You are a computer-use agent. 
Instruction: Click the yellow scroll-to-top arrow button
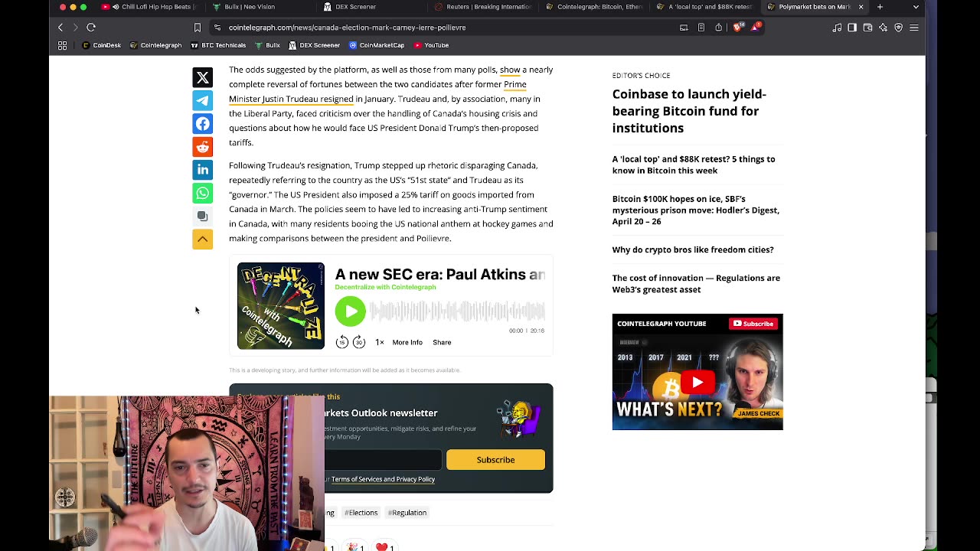202,239
